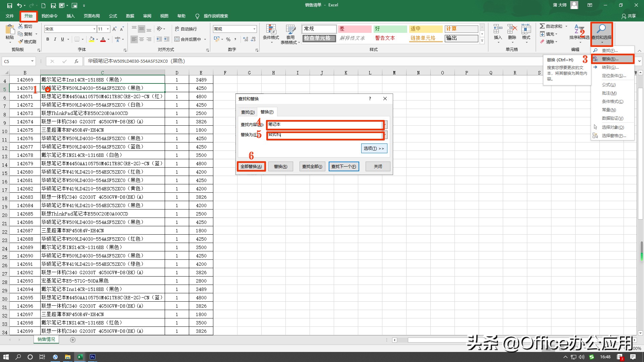Decrease font size with the small A icon
This screenshot has height=362, width=644.
coord(122,29)
